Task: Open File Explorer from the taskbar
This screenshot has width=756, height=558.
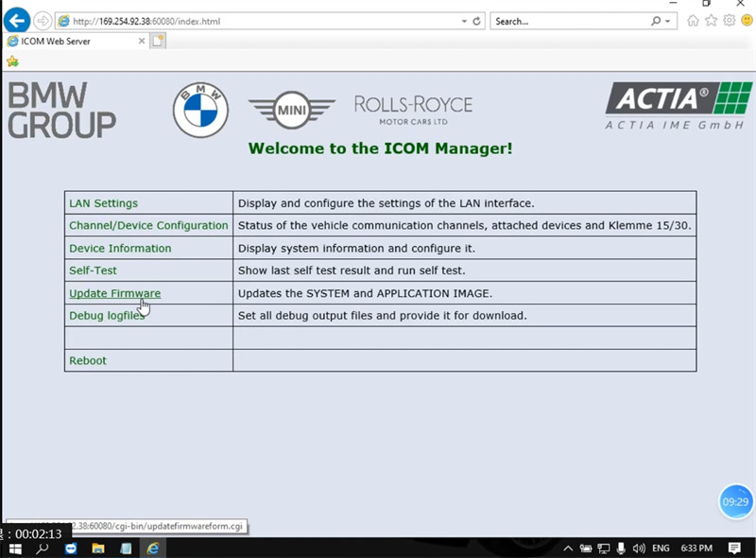Action: (x=97, y=548)
